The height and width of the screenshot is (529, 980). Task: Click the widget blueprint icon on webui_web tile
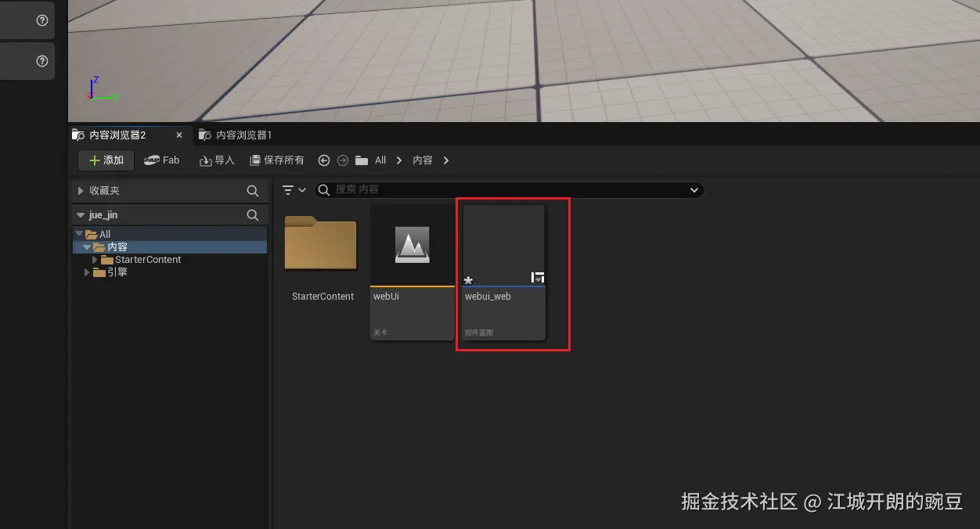click(x=538, y=278)
